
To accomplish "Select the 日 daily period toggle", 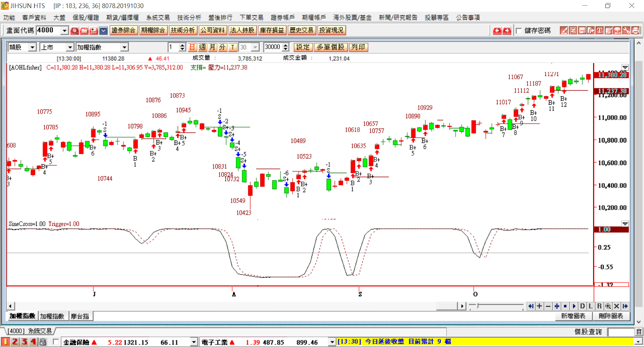I will tap(192, 47).
